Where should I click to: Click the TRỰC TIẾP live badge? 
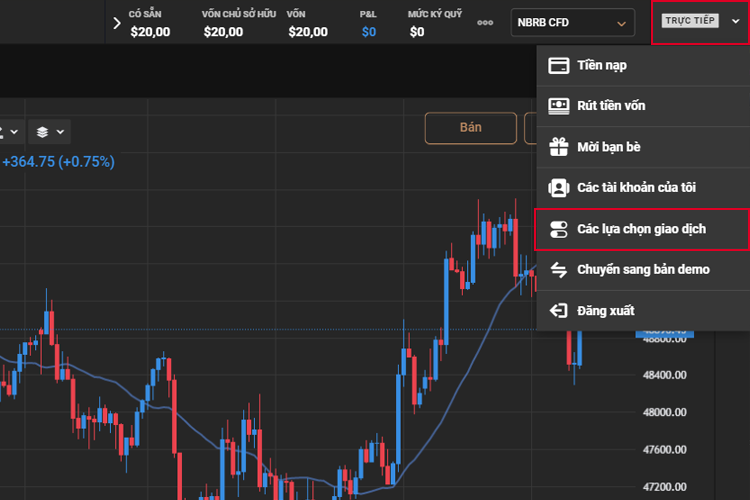coord(690,21)
